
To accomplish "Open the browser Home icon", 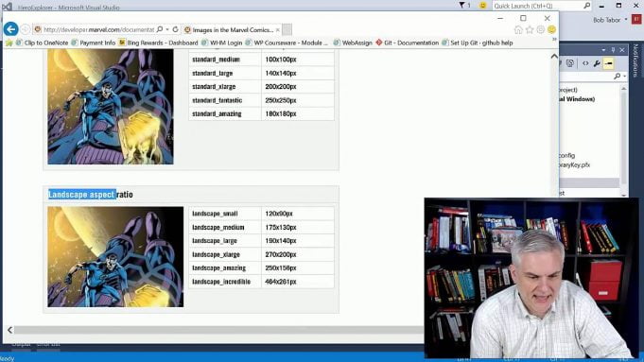I will coord(518,29).
